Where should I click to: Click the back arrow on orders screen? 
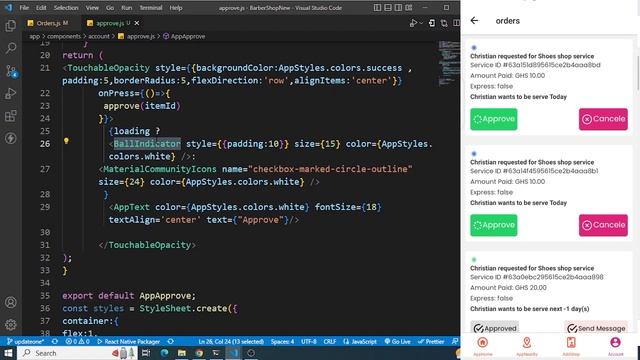[474, 20]
